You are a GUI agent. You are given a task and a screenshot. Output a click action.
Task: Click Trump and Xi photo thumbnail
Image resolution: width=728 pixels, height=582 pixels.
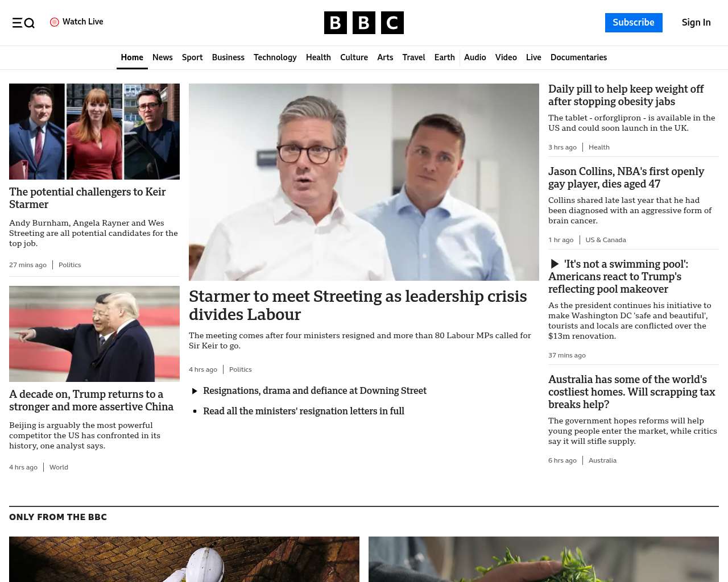pos(94,334)
